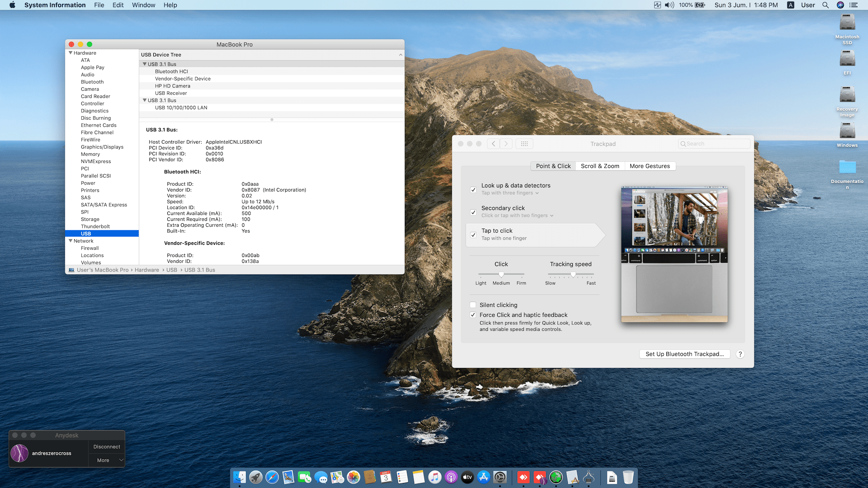
Task: Collapse the Hardware tree section
Action: (71, 53)
